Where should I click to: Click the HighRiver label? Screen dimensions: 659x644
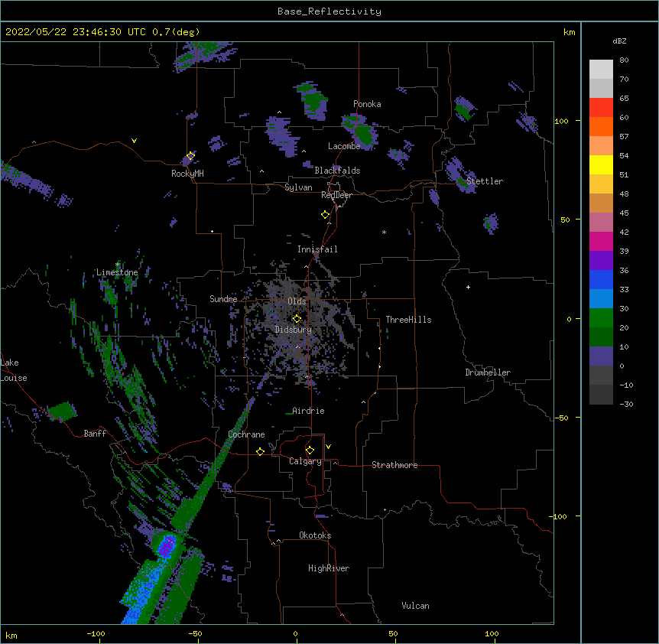pos(329,568)
